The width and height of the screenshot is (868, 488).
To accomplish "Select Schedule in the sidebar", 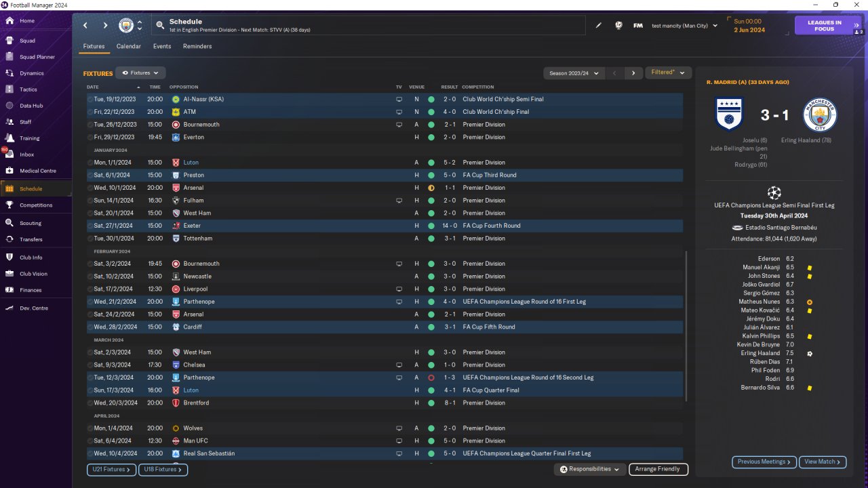I will [x=35, y=188].
